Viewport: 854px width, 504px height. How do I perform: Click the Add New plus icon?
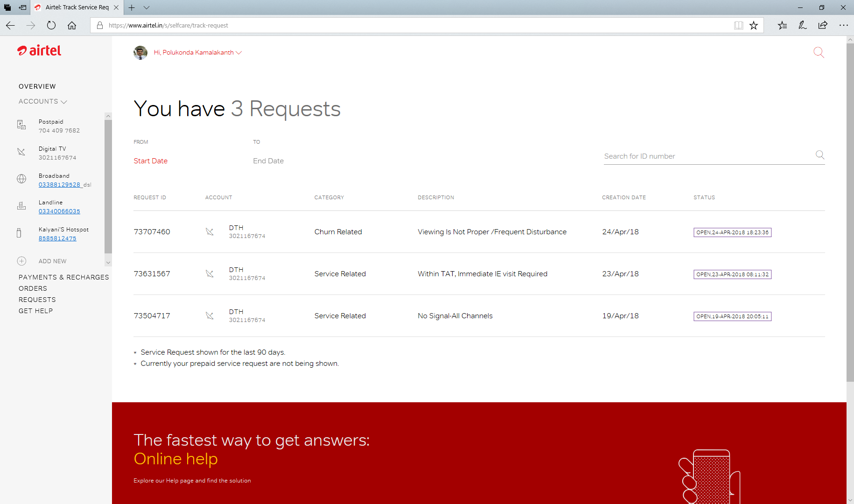(x=21, y=261)
